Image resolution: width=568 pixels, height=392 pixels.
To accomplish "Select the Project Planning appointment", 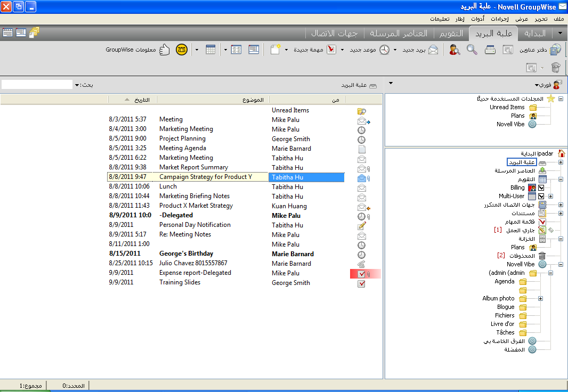I will [182, 138].
